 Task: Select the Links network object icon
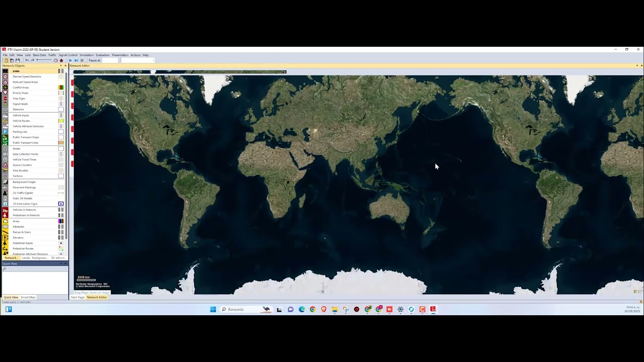coord(5,71)
